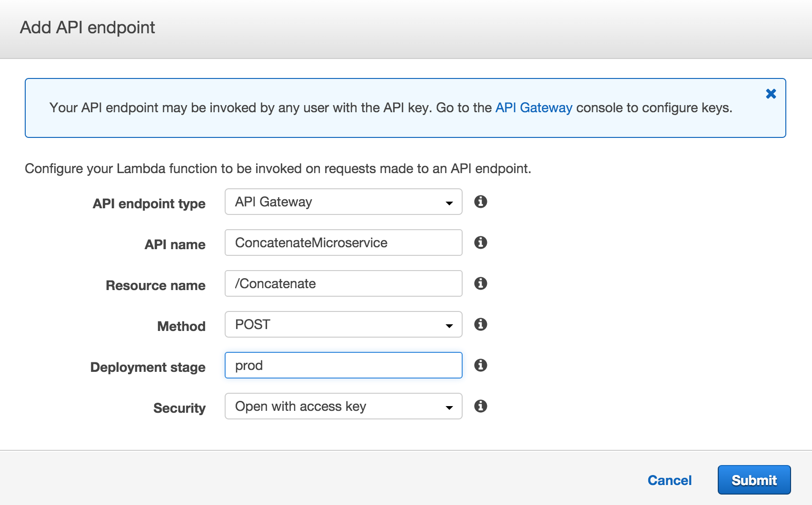Click the info icon beside Method
The image size is (812, 505).
pyautogui.click(x=481, y=324)
